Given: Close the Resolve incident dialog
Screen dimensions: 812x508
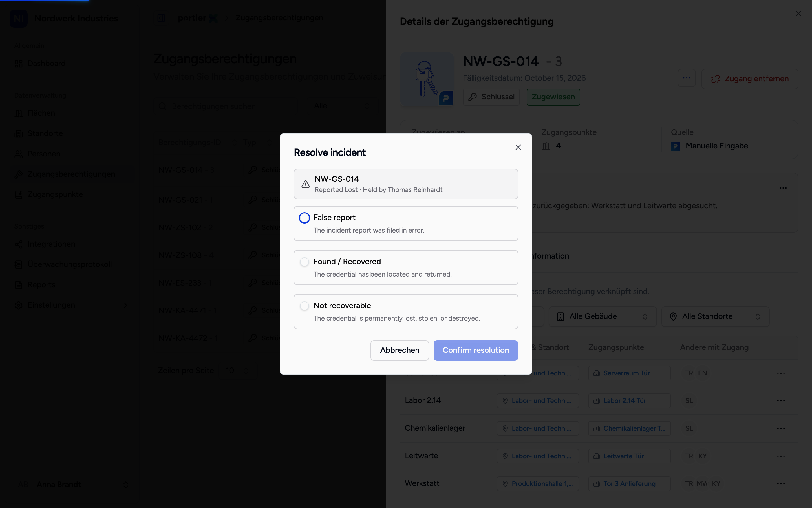Looking at the screenshot, I should [x=518, y=148].
